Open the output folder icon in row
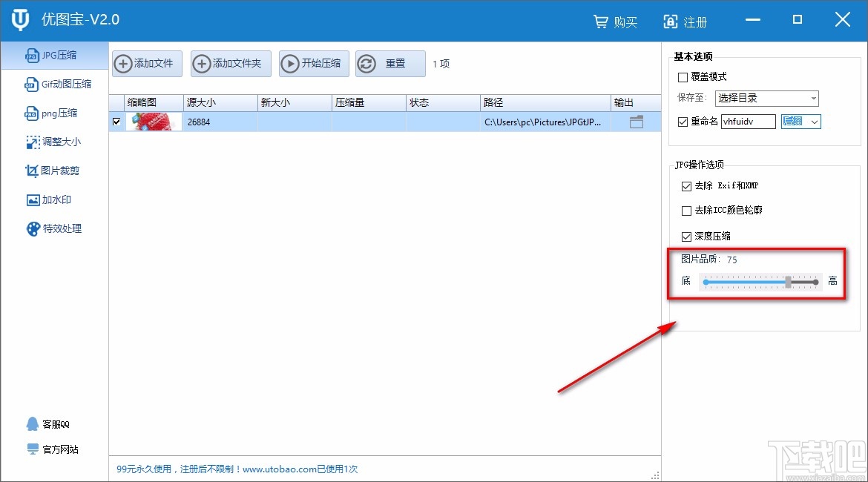Screen dimensions: 868x482 coord(637,122)
